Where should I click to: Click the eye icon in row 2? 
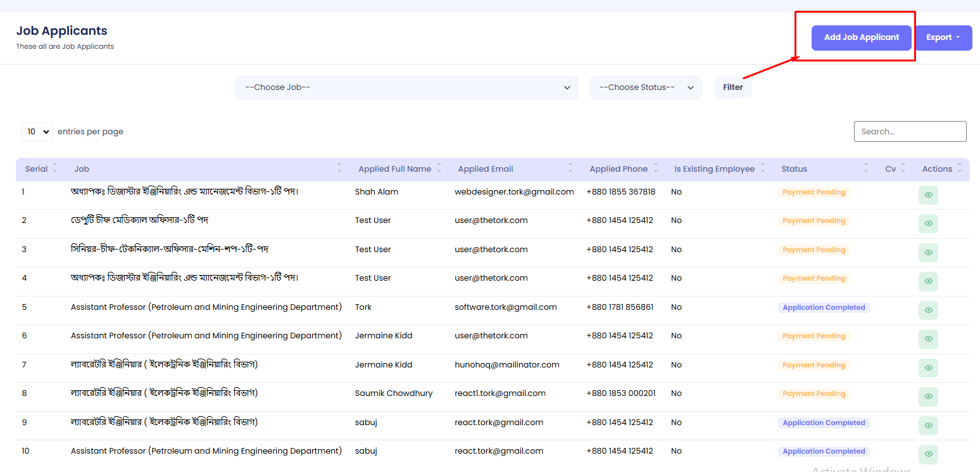[x=928, y=224]
